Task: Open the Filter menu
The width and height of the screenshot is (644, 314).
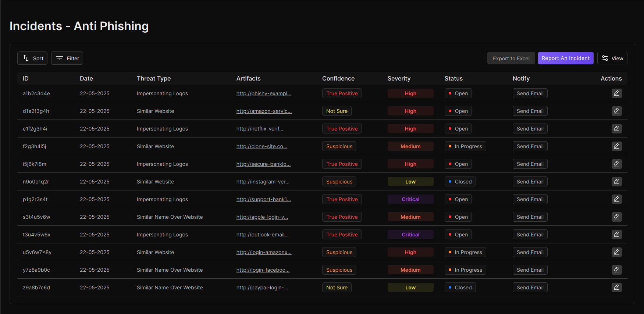Action: (x=67, y=58)
